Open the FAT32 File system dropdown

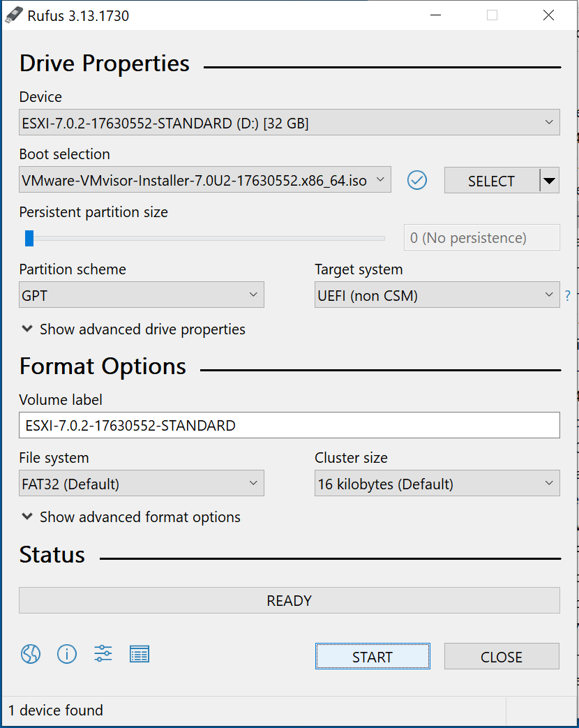pos(141,483)
